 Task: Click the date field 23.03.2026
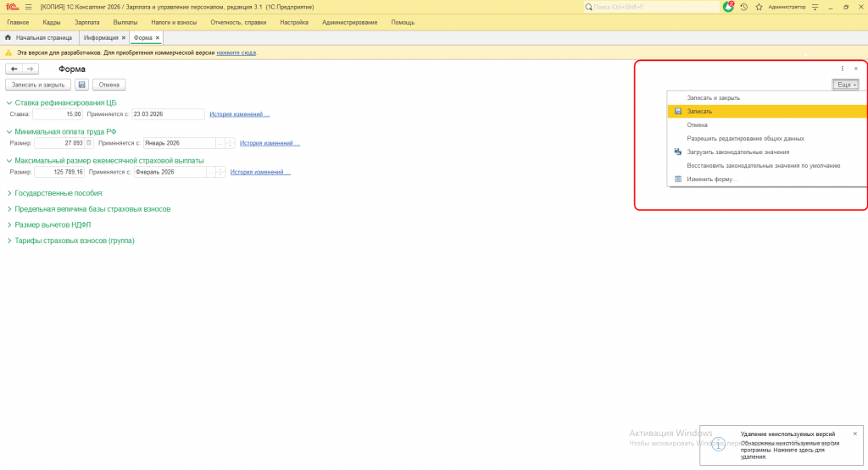169,114
